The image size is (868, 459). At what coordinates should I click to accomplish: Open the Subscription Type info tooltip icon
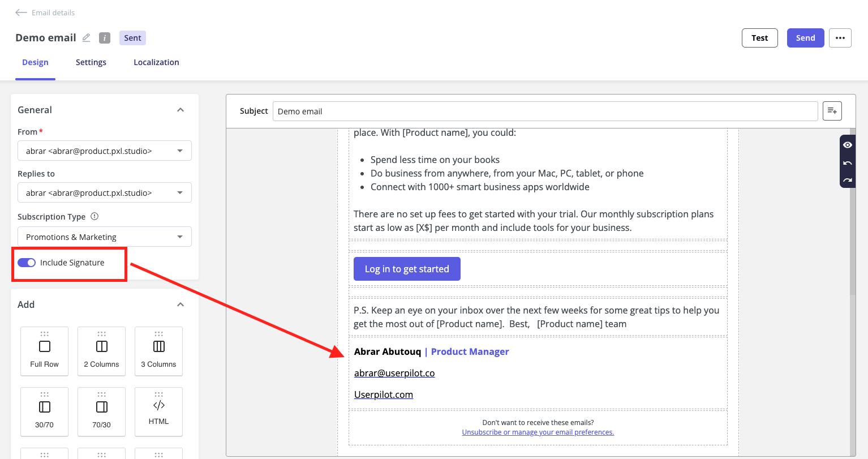[94, 216]
